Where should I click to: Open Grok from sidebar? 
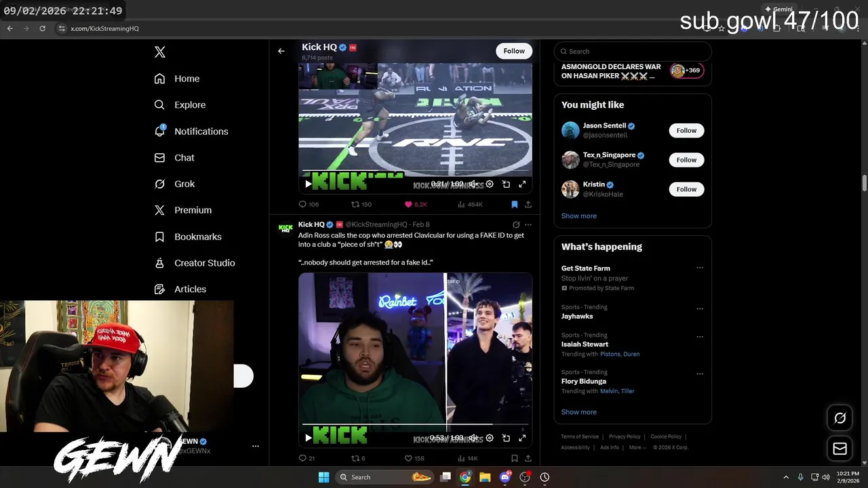coord(174,184)
